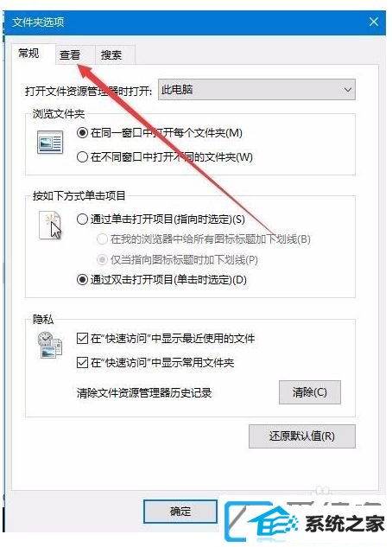Toggle 显示常用文件夹 checkbox

click(x=82, y=362)
